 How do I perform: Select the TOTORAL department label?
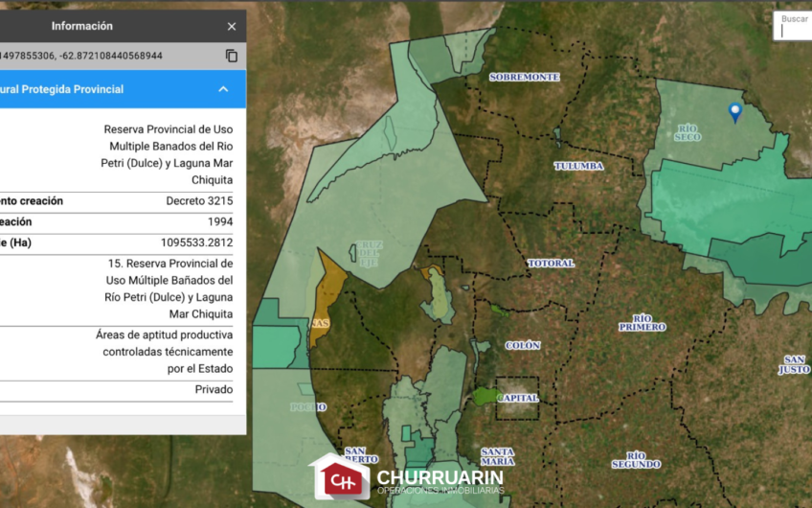551,263
